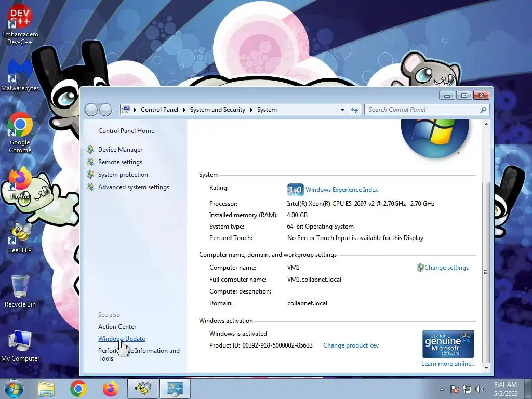The image size is (532, 399).
Task: Click the Forward navigation button
Action: 106,110
